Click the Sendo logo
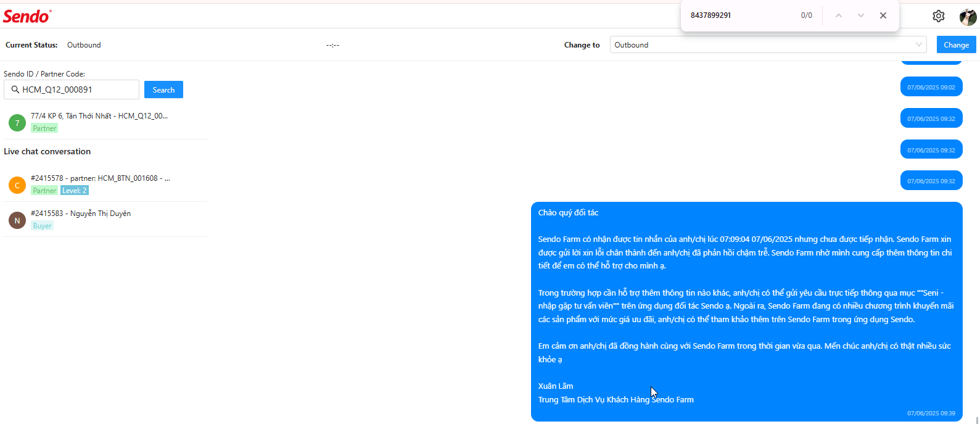 pyautogui.click(x=27, y=16)
